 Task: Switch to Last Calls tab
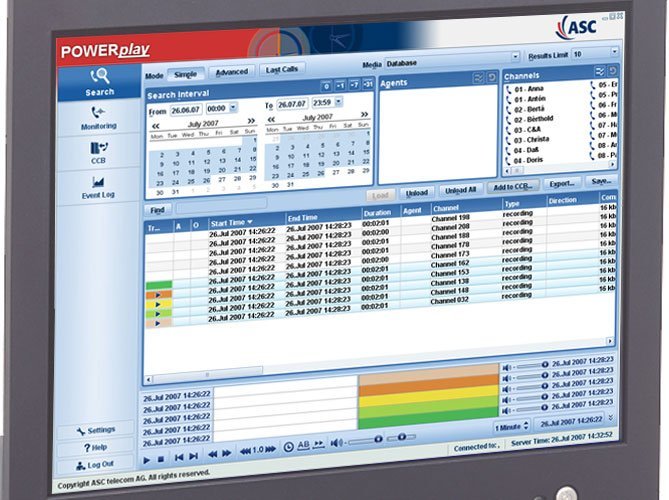282,70
